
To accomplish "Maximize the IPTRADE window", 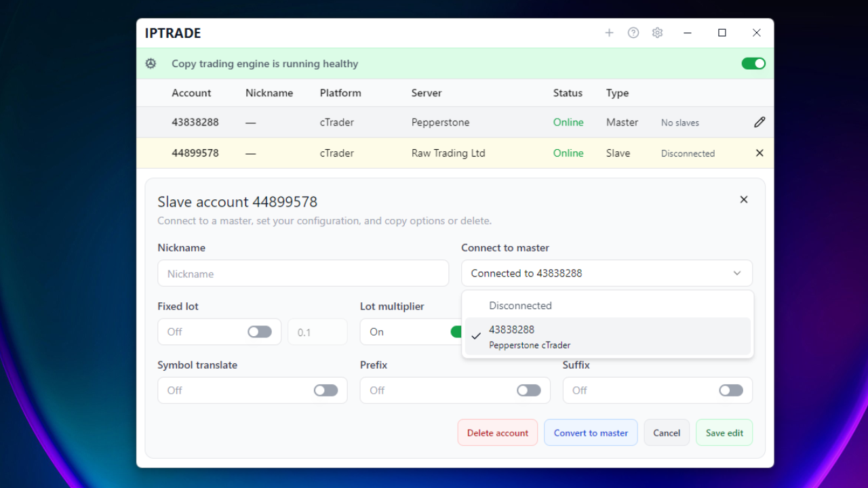I will (722, 33).
